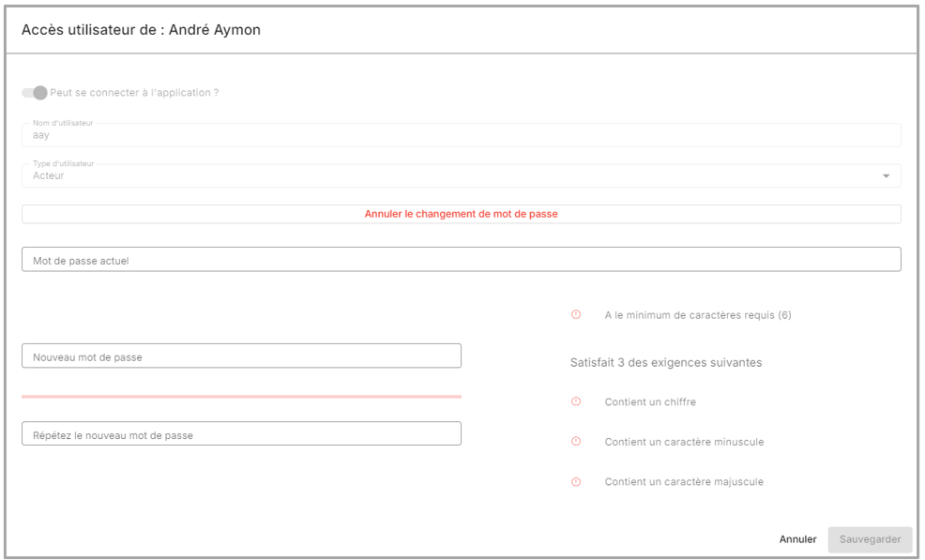
Task: Click the 'Contient un chiffre' requirement text
Action: (649, 402)
